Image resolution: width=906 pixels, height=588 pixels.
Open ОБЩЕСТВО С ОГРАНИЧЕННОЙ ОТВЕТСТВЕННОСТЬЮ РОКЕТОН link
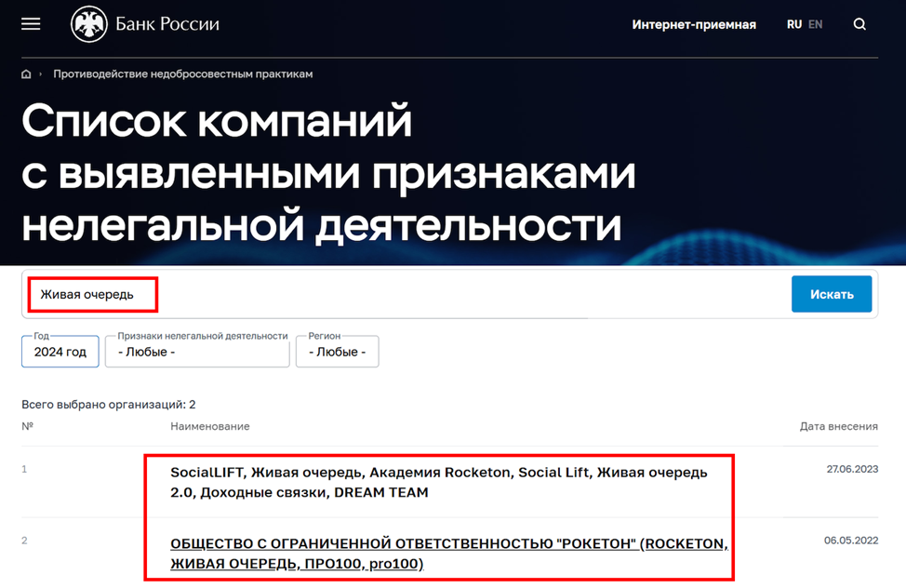[x=449, y=554]
